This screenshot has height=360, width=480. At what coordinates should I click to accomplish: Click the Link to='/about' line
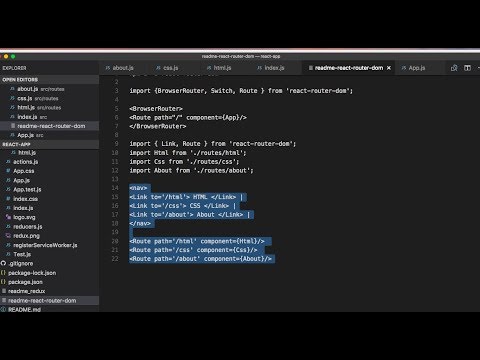click(x=190, y=215)
